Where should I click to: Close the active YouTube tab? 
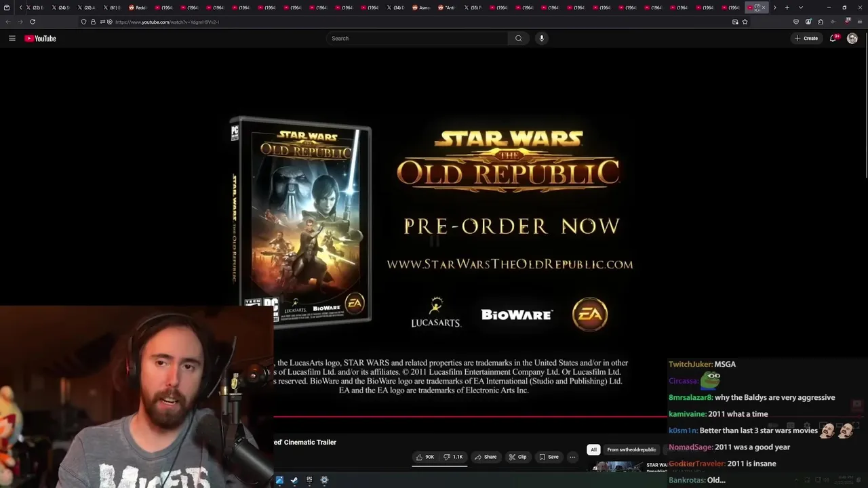764,7
